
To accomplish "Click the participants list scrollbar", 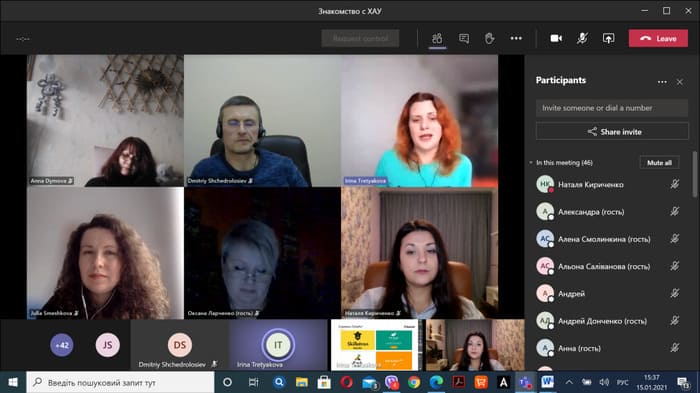I will [695, 174].
